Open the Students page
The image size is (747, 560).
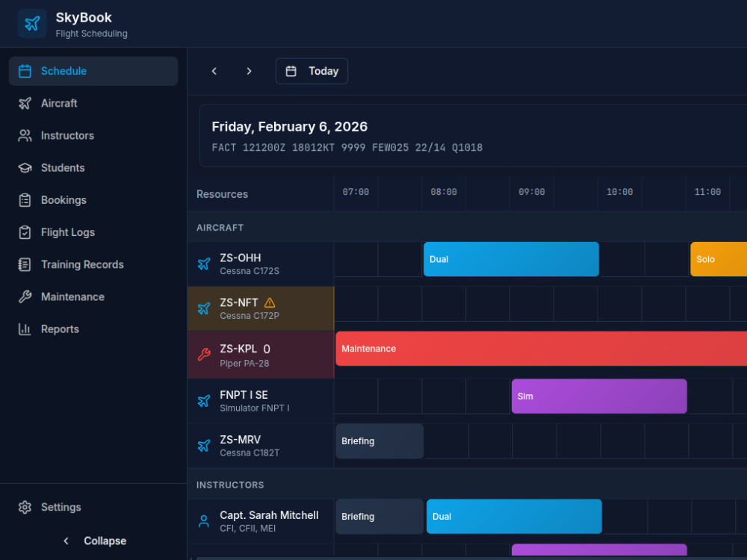(93, 168)
